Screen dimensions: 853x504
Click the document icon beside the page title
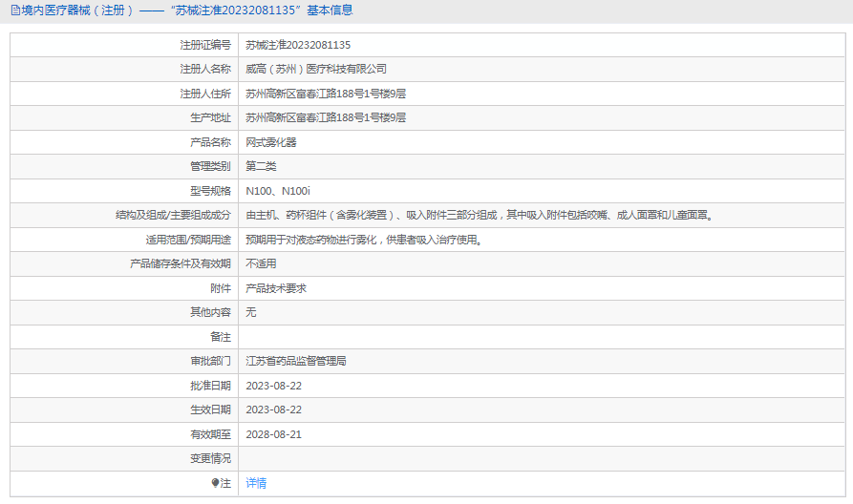click(x=15, y=10)
